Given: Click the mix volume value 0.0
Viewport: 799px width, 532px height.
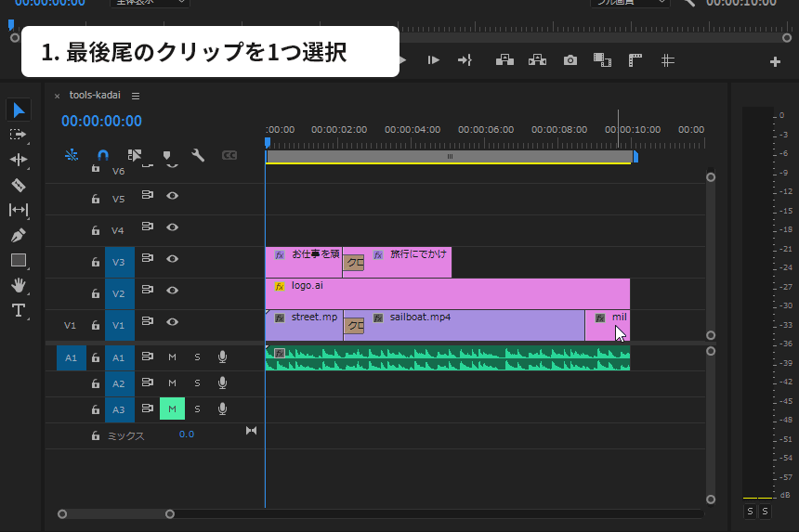Looking at the screenshot, I should 187,435.
